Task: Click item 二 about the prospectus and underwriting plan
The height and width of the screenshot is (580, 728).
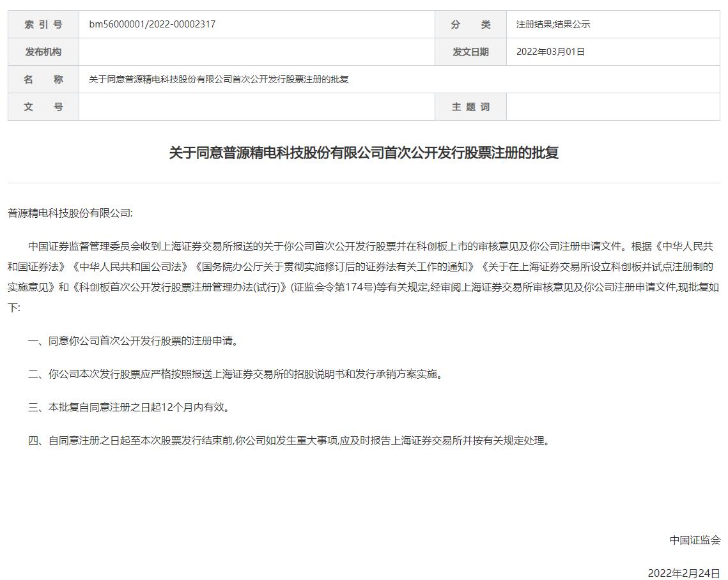Action: [x=236, y=374]
